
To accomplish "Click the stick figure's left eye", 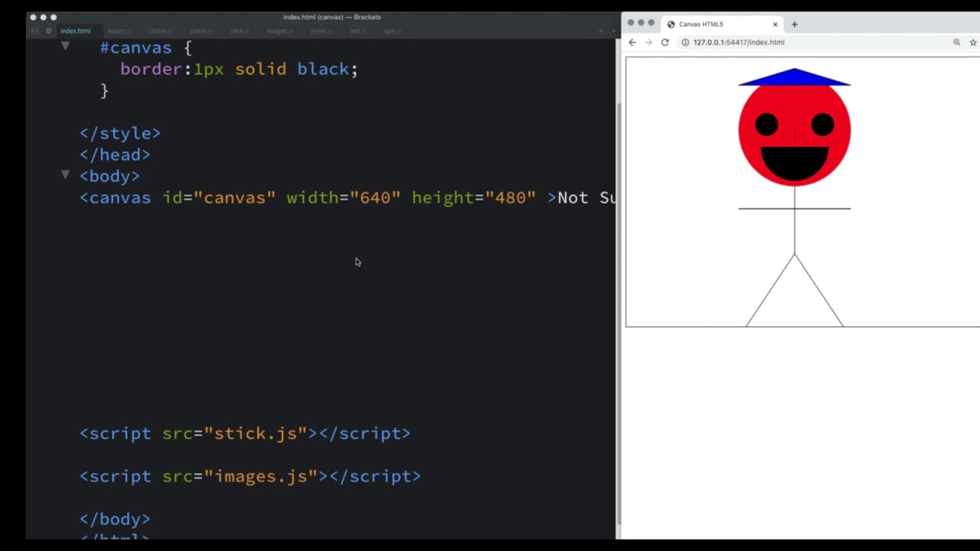I will click(x=766, y=125).
